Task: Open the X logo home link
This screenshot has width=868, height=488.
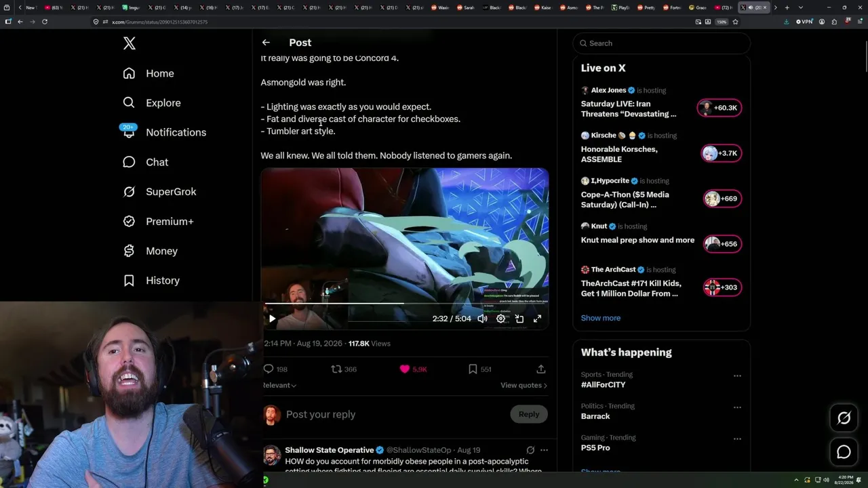Action: (130, 43)
